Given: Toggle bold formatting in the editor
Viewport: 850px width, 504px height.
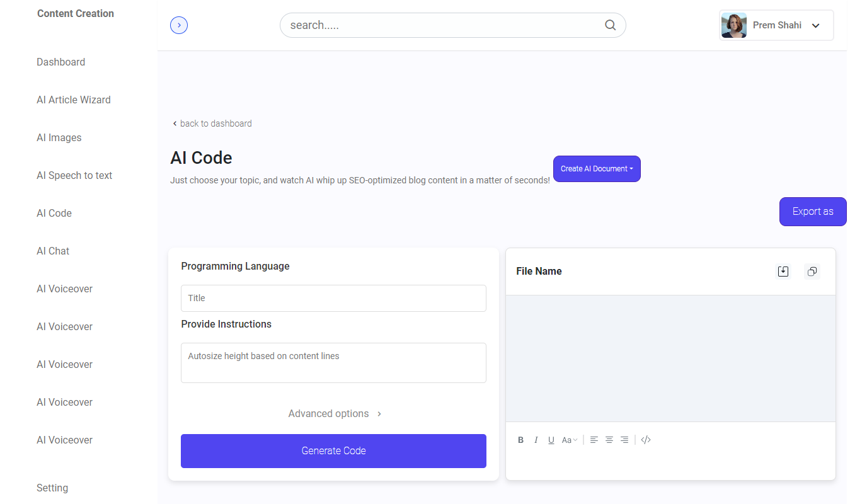Looking at the screenshot, I should click(520, 440).
